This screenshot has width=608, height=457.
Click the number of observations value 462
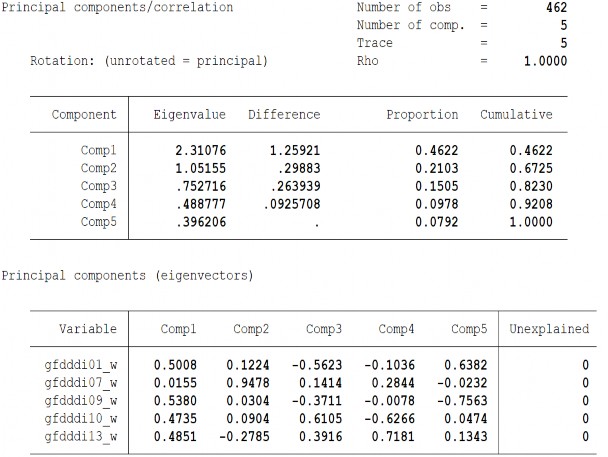[x=553, y=7]
